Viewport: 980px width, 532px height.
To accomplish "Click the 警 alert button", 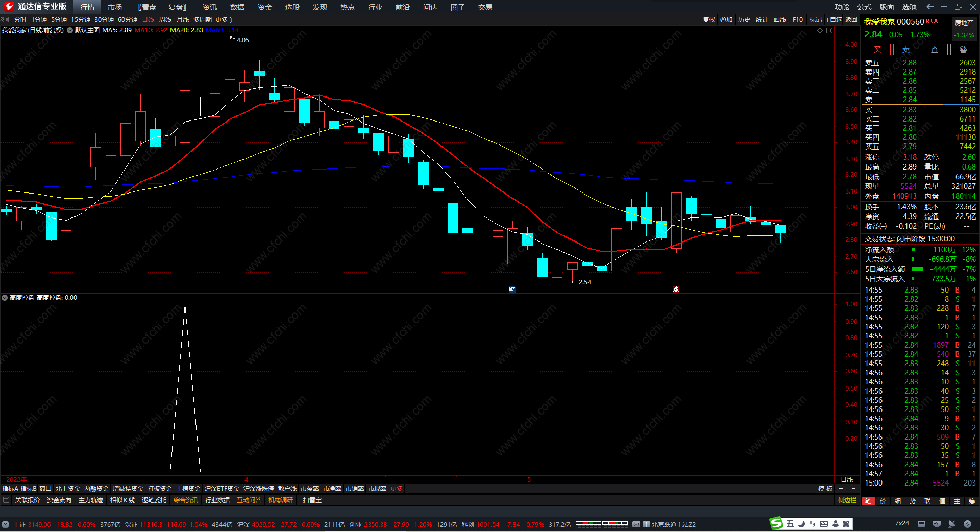I will (963, 50).
